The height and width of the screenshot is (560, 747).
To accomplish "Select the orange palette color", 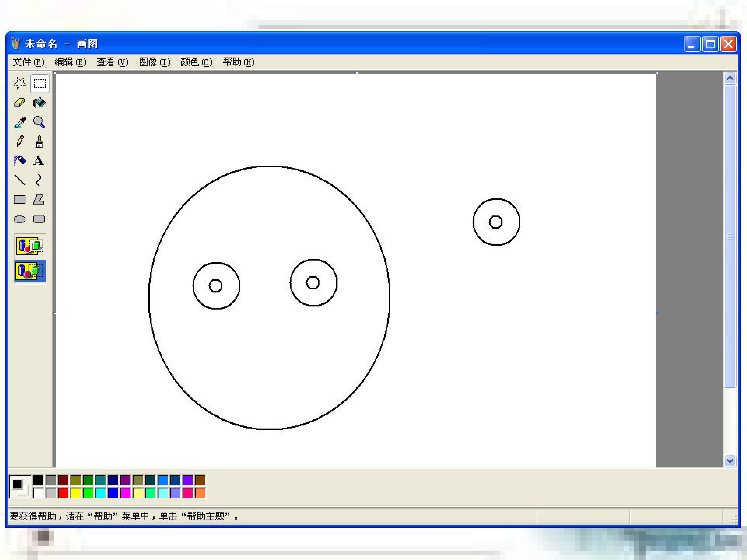I will coord(200,493).
